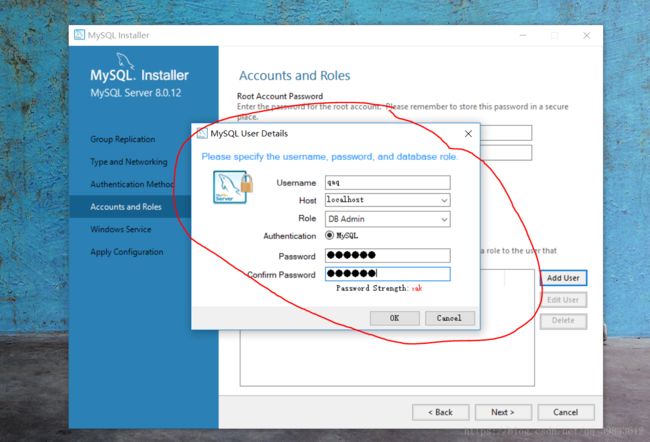Go to the Group Replication step
The height and width of the screenshot is (442, 650).
pyautogui.click(x=123, y=139)
